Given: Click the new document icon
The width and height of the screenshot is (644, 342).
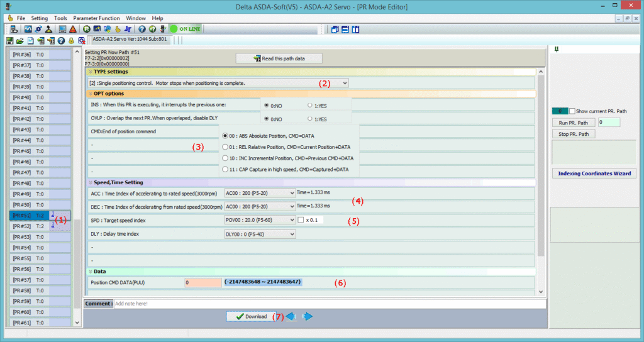Looking at the screenshot, I should pos(30,41).
